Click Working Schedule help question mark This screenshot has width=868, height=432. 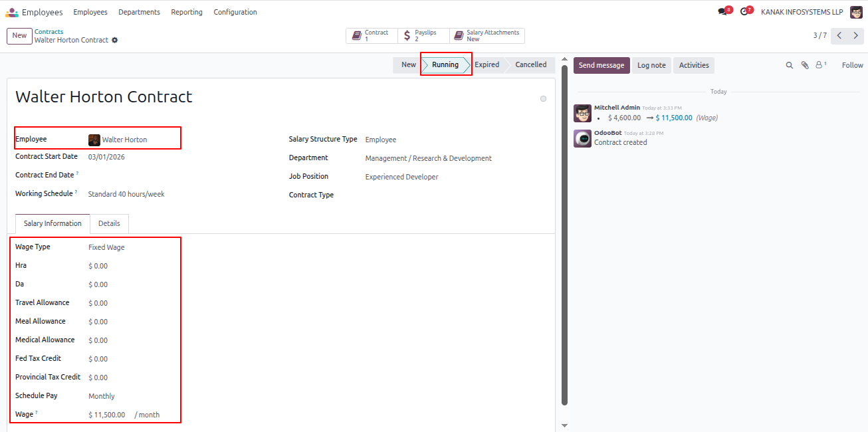tap(77, 192)
